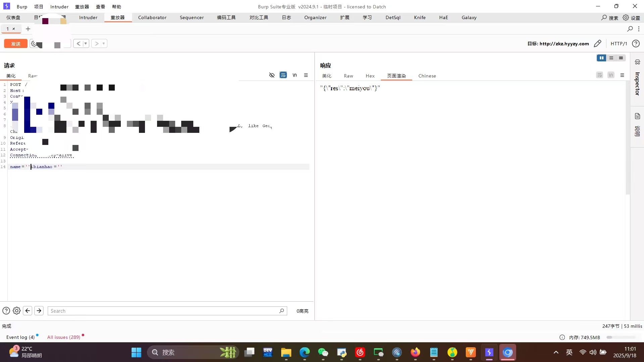Go to next search match arrow
Viewport: 644px width, 362px height.
point(39,311)
